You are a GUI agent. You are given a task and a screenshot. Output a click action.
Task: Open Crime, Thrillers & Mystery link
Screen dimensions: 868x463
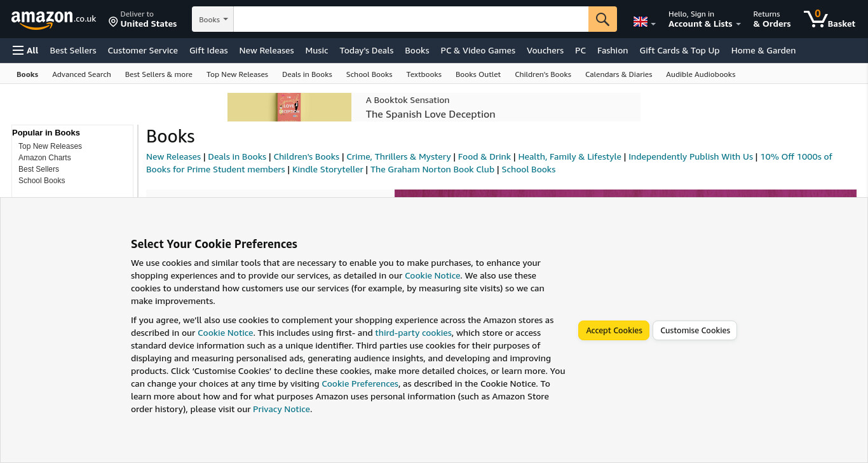pyautogui.click(x=398, y=156)
